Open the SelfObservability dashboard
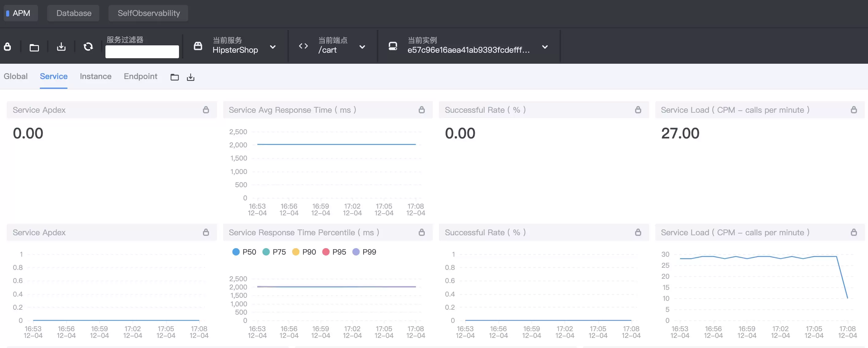The height and width of the screenshot is (348, 868). pyautogui.click(x=148, y=13)
